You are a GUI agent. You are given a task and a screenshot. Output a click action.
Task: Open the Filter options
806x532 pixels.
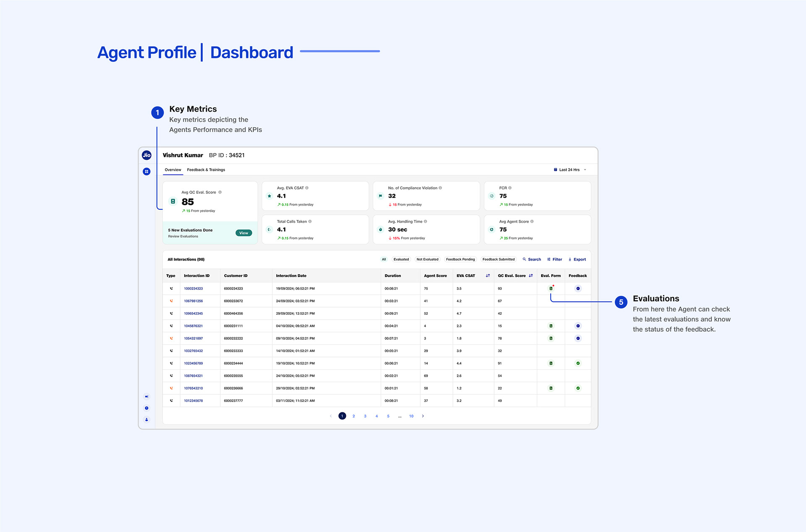pos(555,259)
